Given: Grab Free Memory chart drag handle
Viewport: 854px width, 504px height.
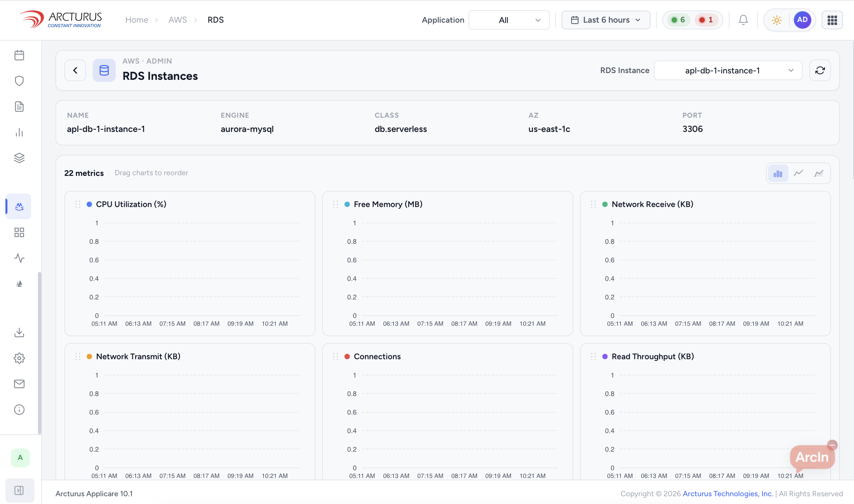Looking at the screenshot, I should [x=336, y=204].
